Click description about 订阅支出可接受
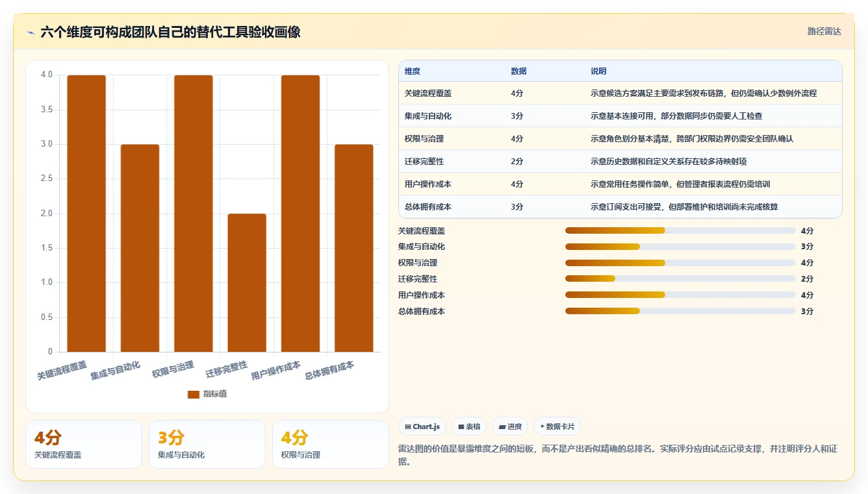 [x=685, y=207]
